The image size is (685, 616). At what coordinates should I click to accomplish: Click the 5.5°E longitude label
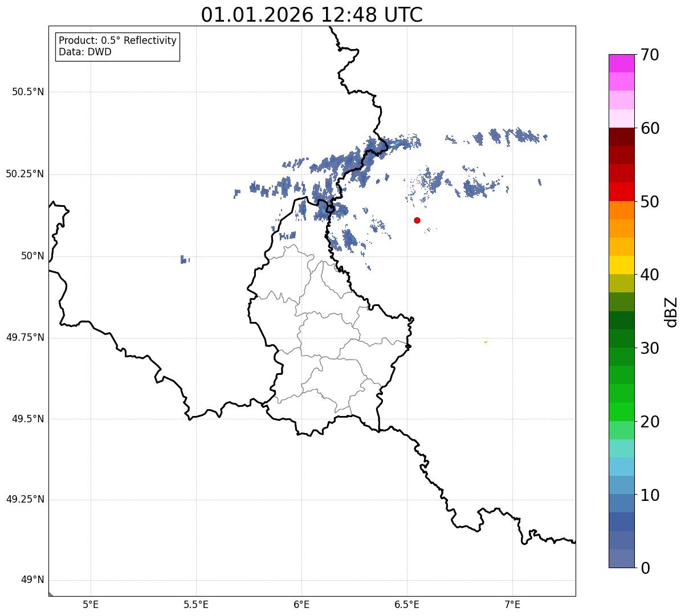point(196,604)
